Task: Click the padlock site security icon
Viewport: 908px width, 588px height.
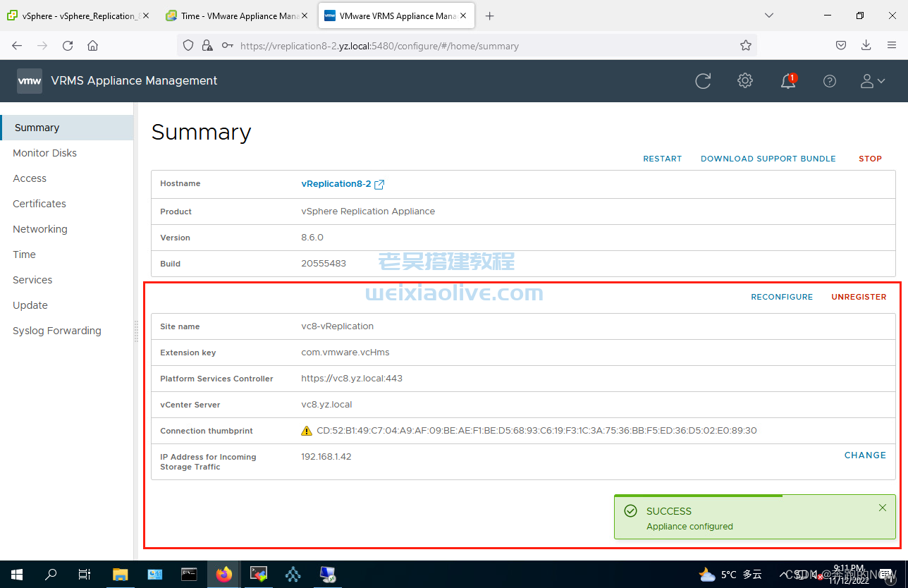Action: [207, 46]
